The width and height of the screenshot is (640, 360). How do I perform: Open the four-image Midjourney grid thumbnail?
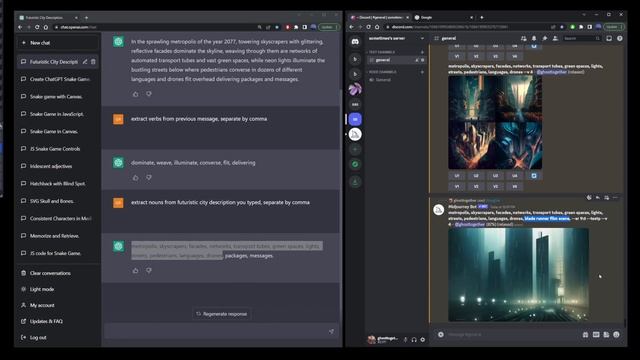tap(495, 122)
